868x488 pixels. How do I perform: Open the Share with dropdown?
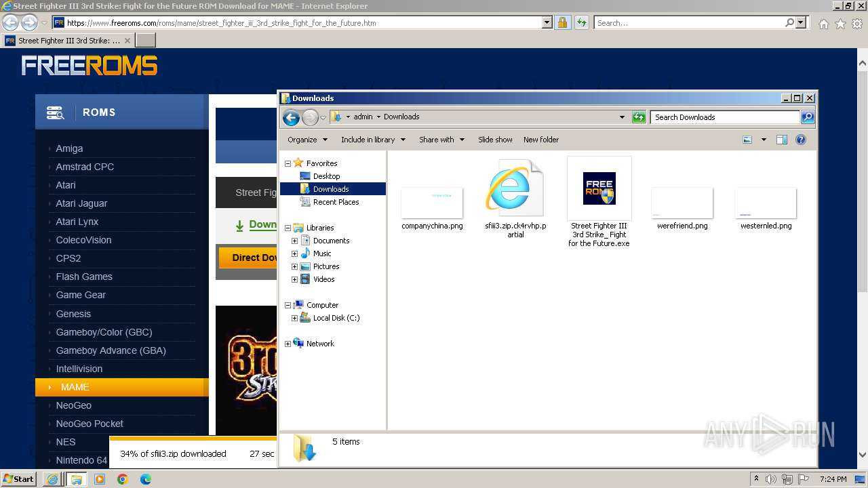[441, 140]
